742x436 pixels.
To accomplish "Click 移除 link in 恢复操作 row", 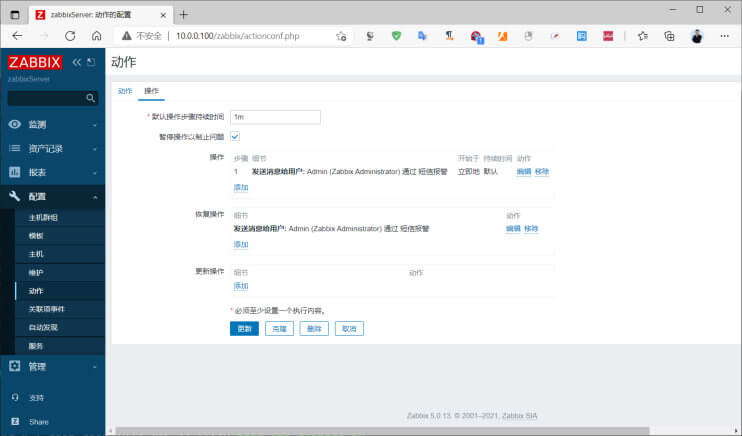I will 531,229.
